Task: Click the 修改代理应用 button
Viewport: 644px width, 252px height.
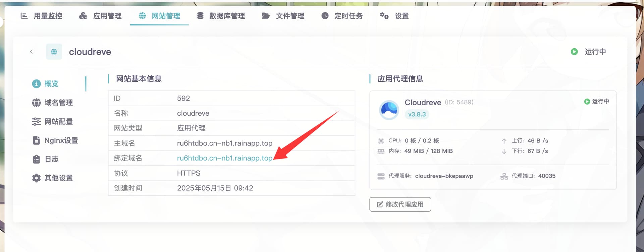Action: pyautogui.click(x=400, y=204)
